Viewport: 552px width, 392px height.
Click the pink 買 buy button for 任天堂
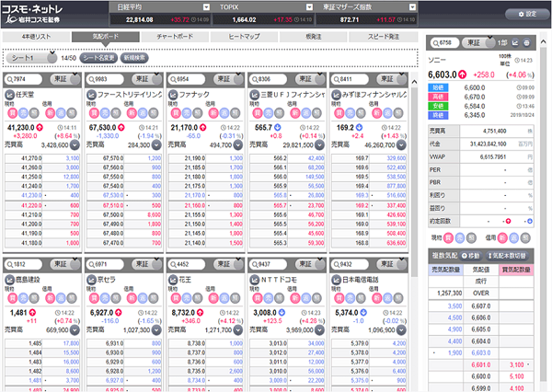[x=12, y=112]
